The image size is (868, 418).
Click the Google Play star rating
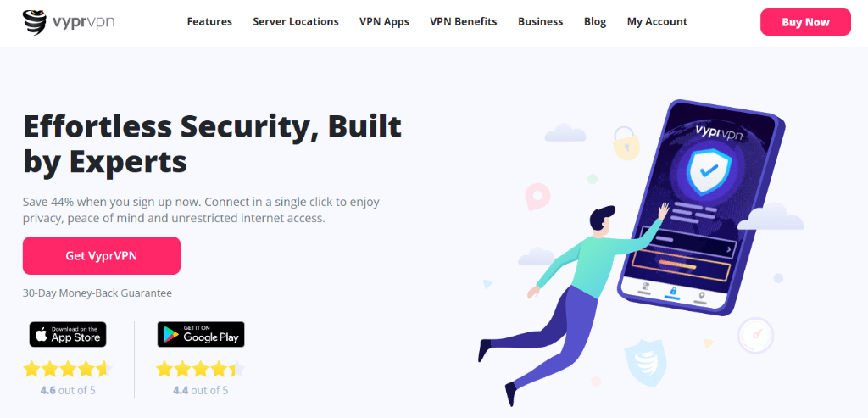pyautogui.click(x=200, y=369)
